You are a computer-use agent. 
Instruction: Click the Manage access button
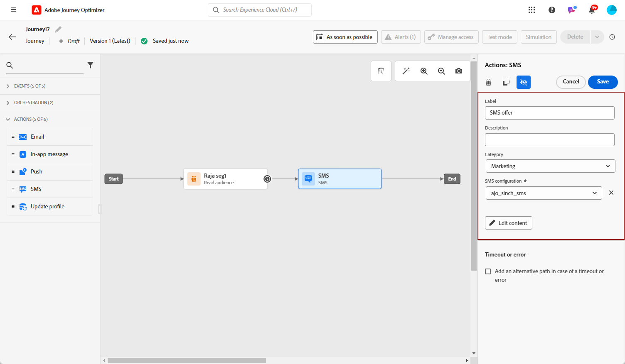click(451, 37)
